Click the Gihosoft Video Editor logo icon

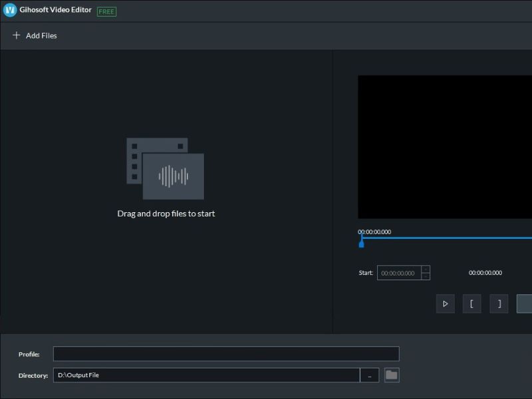pyautogui.click(x=9, y=10)
